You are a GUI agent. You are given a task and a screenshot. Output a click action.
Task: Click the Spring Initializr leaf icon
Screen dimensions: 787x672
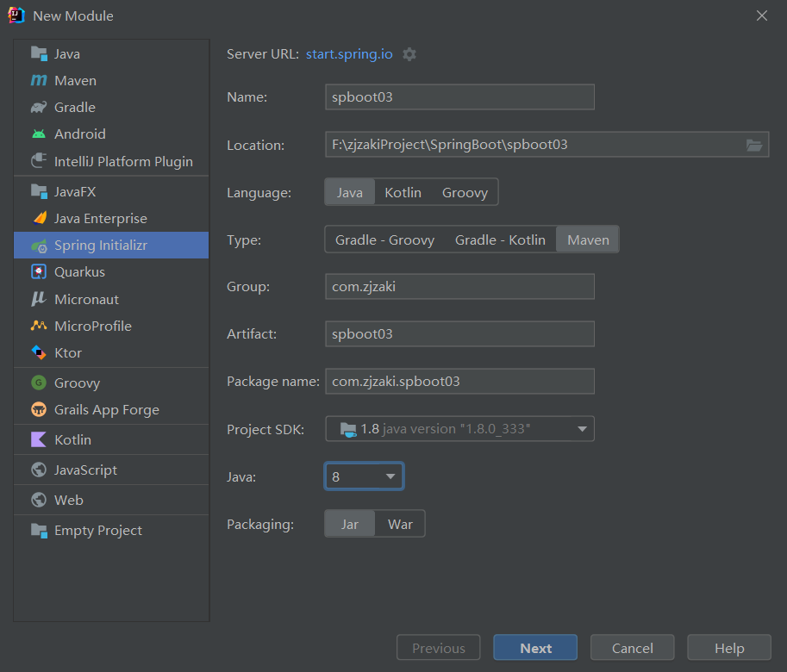pos(39,246)
